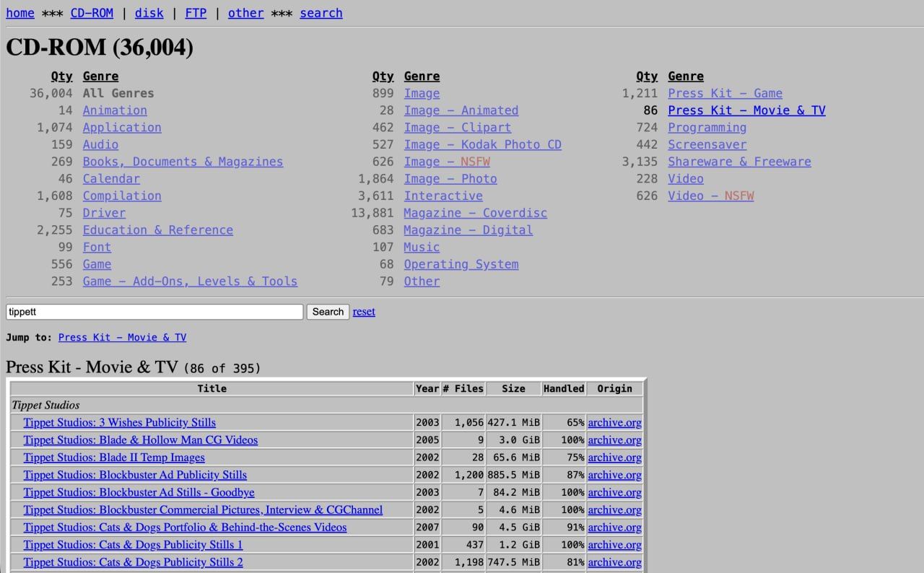The width and height of the screenshot is (924, 573).
Task: Jump to Press Kit - Movie & TV section
Action: click(122, 337)
